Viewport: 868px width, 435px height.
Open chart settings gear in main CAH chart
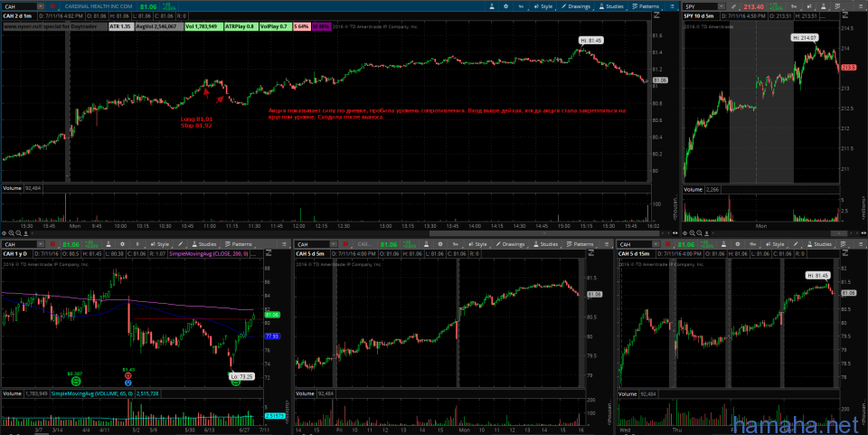pyautogui.click(x=505, y=6)
